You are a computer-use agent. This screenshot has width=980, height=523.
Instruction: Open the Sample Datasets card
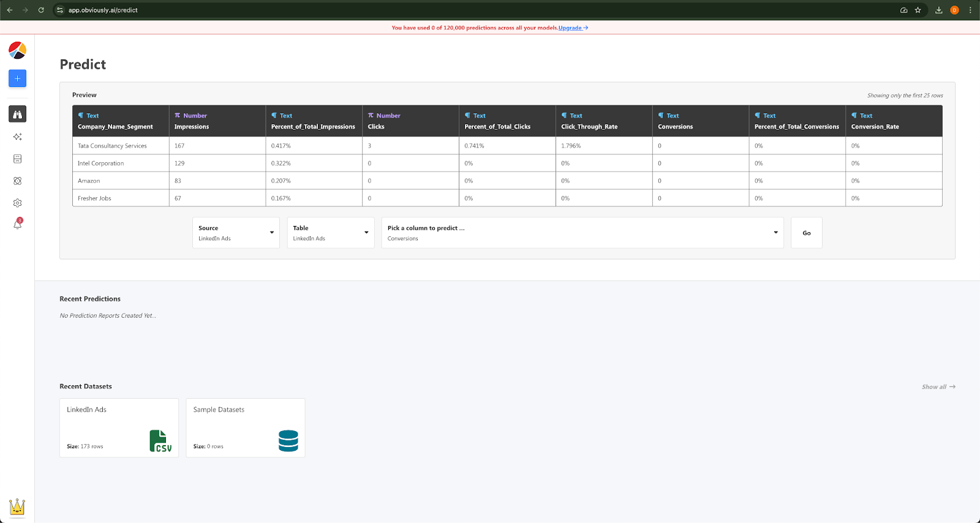coord(246,427)
